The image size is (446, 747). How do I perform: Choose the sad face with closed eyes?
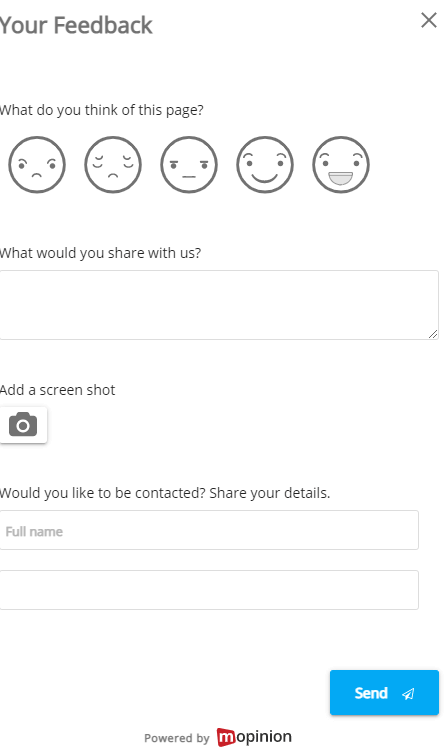tap(113, 165)
